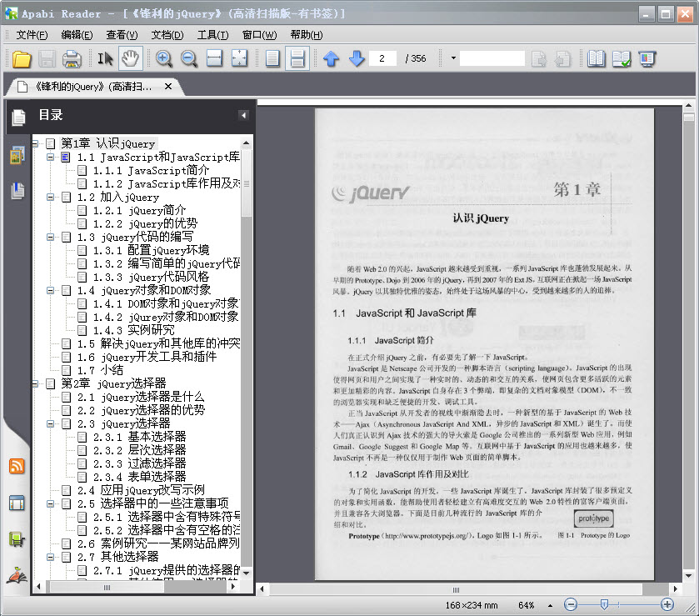Click the book with green checkmark icon
699x616 pixels.
(x=622, y=59)
